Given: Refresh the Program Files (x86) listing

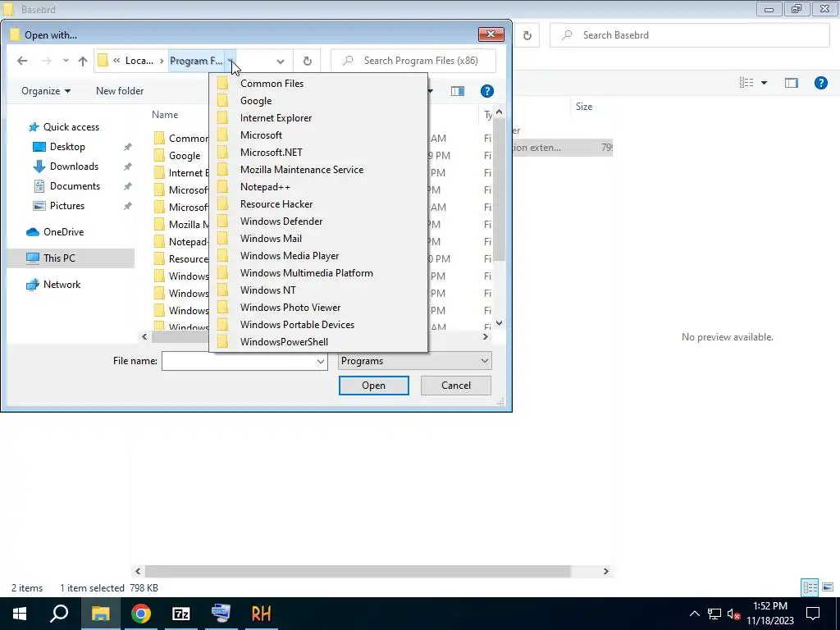Looking at the screenshot, I should click(x=307, y=61).
